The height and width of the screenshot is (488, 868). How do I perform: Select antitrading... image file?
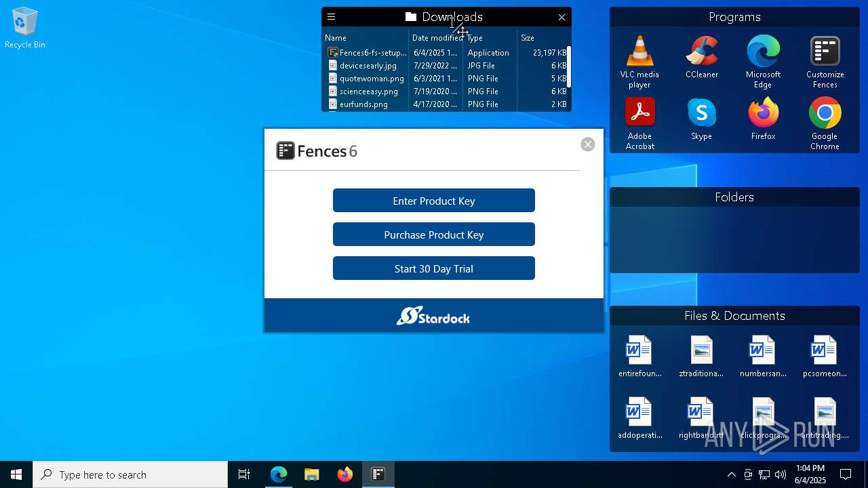coord(825,418)
